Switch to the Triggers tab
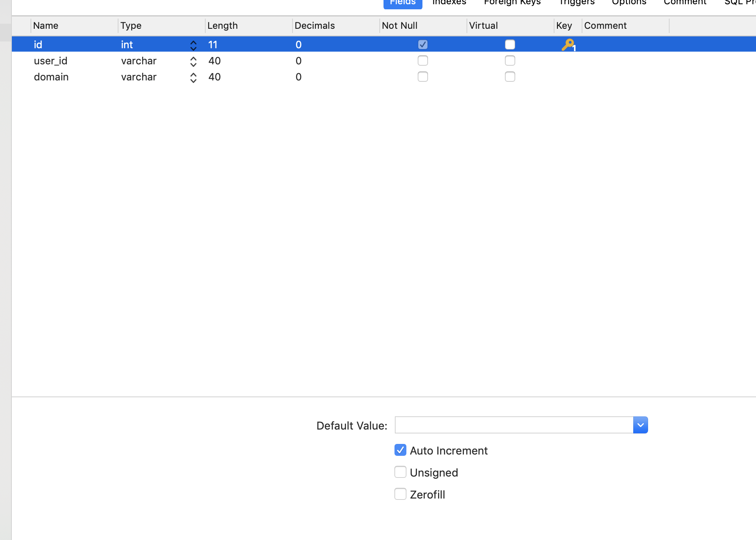The image size is (756, 540). [577, 3]
